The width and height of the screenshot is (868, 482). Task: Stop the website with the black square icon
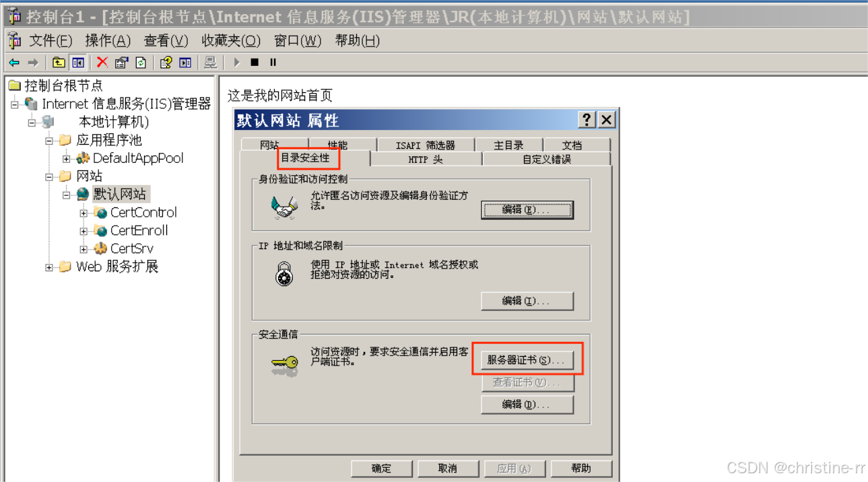255,63
